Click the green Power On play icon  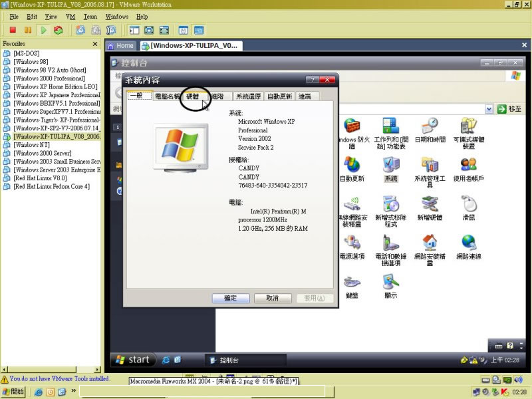pos(43,30)
